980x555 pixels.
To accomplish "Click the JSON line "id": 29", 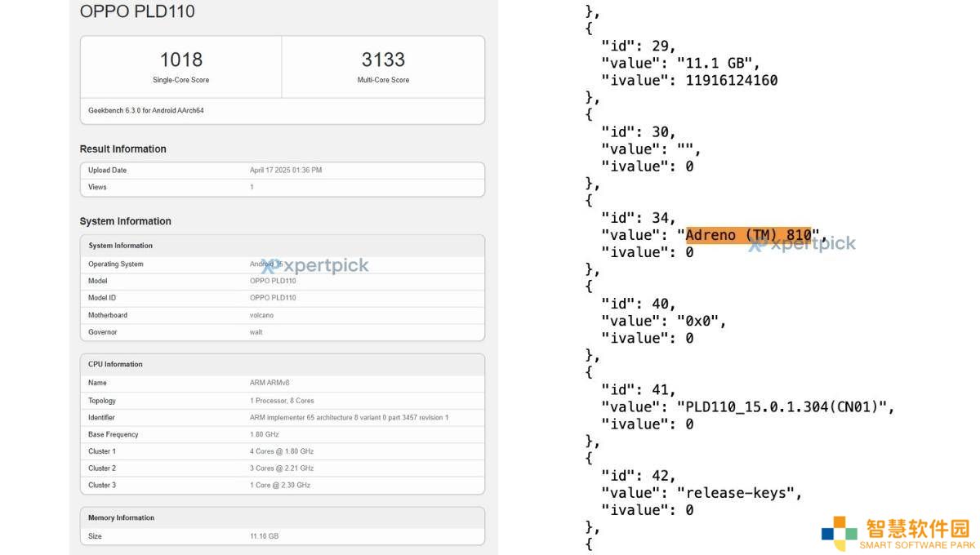I will [x=639, y=46].
